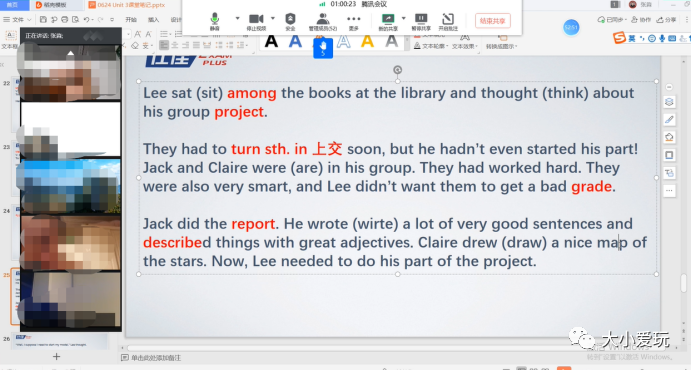Click the save icon in WPS quick toolbar
The width and height of the screenshot is (692, 370).
point(43,19)
